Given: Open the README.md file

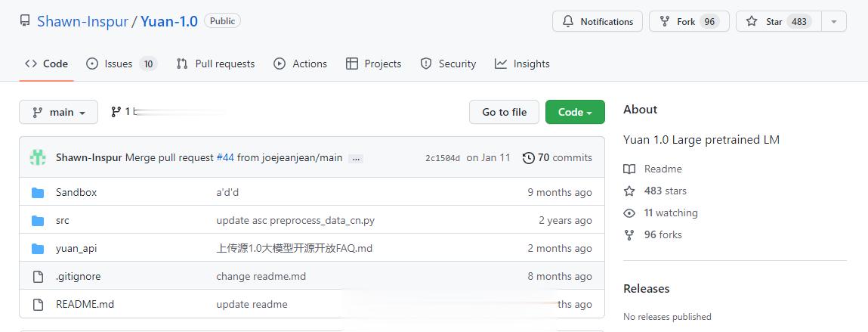Looking at the screenshot, I should tap(85, 304).
